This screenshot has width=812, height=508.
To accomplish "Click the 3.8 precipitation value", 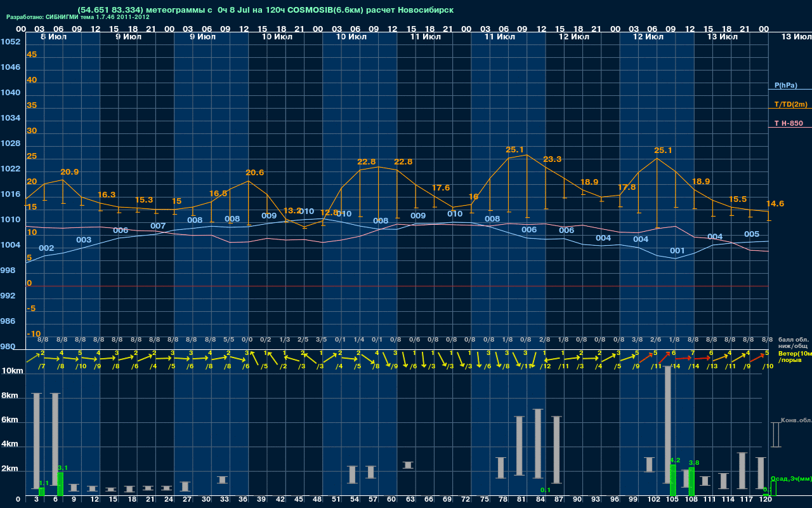I will pyautogui.click(x=693, y=463).
